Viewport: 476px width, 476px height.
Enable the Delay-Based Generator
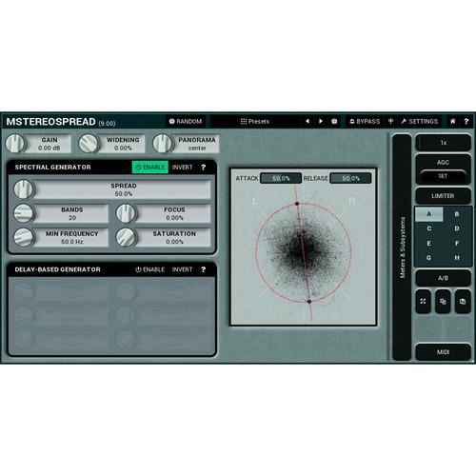tap(150, 269)
